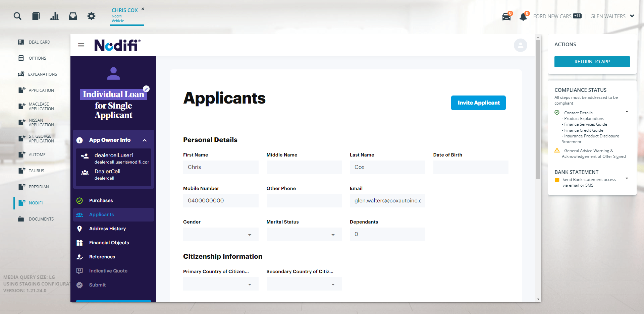
Task: Open the settings gear icon
Action: point(91,16)
